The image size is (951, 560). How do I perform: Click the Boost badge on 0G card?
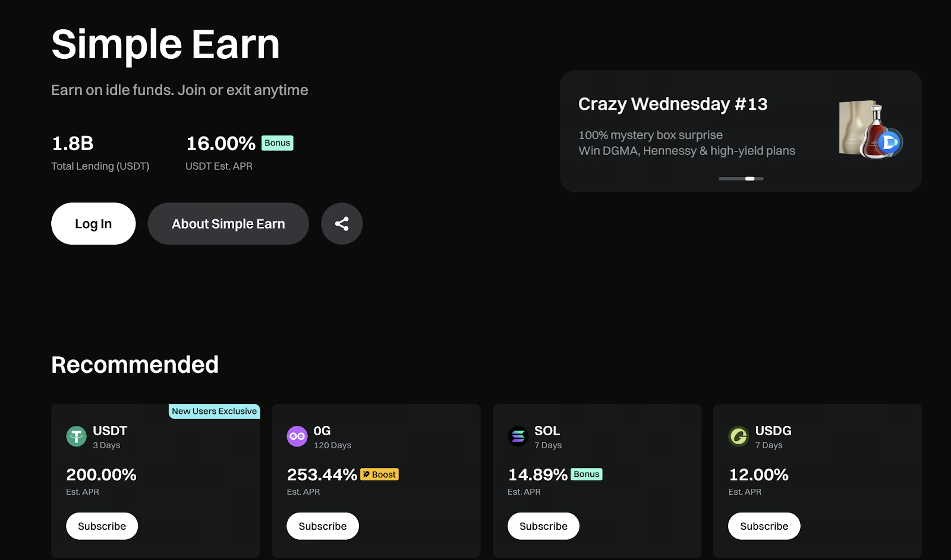point(379,474)
